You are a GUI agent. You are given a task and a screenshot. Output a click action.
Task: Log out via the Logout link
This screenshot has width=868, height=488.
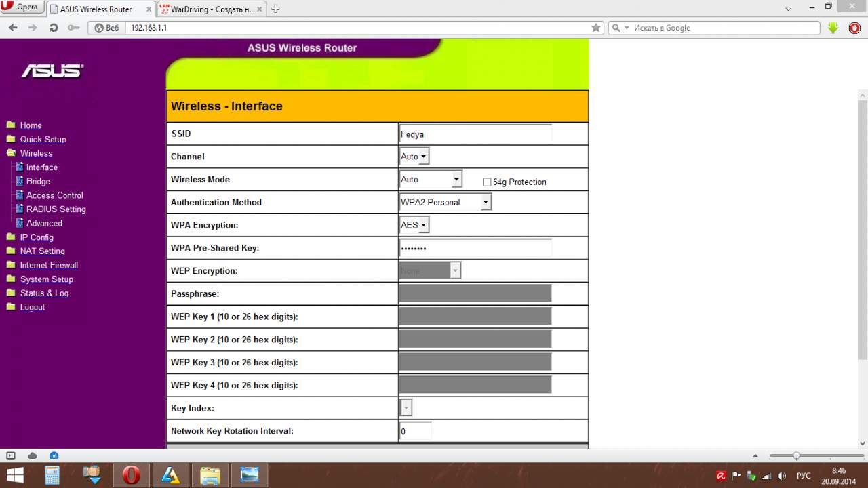[x=33, y=307]
